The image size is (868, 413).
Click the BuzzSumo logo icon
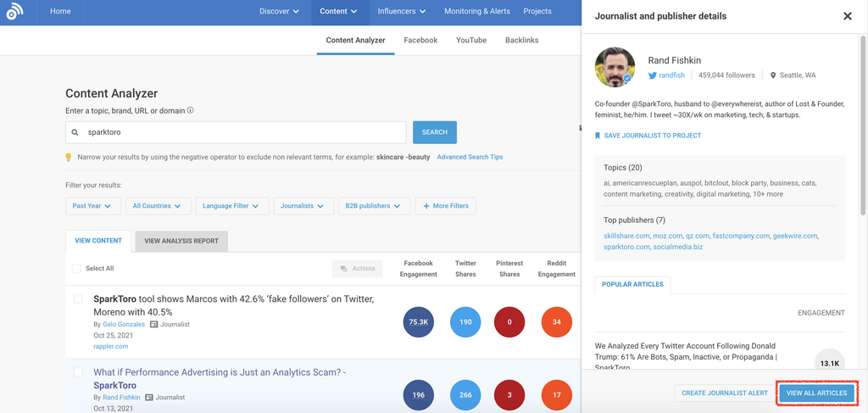[14, 12]
